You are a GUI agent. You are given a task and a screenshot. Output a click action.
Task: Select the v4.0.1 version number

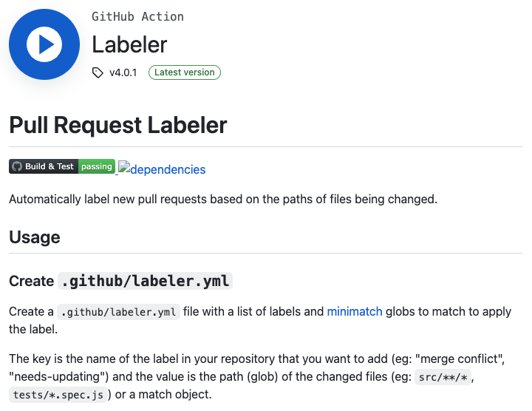tap(123, 72)
